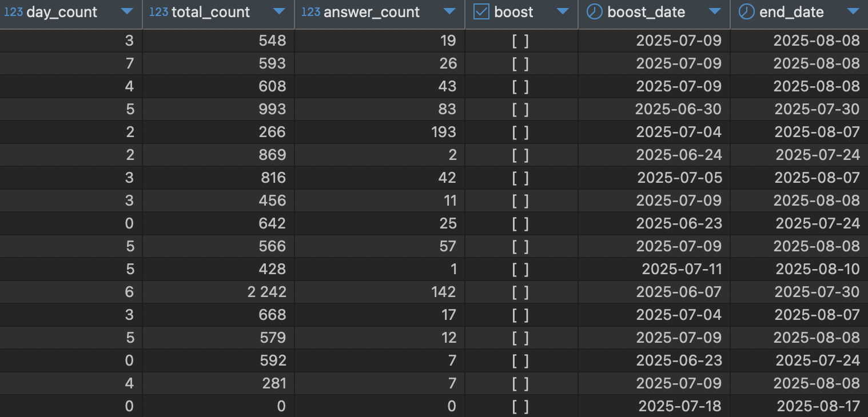Toggle boost checkbox in the total_count 2 242 row
Viewport: 868px width, 417px height.
tap(520, 292)
